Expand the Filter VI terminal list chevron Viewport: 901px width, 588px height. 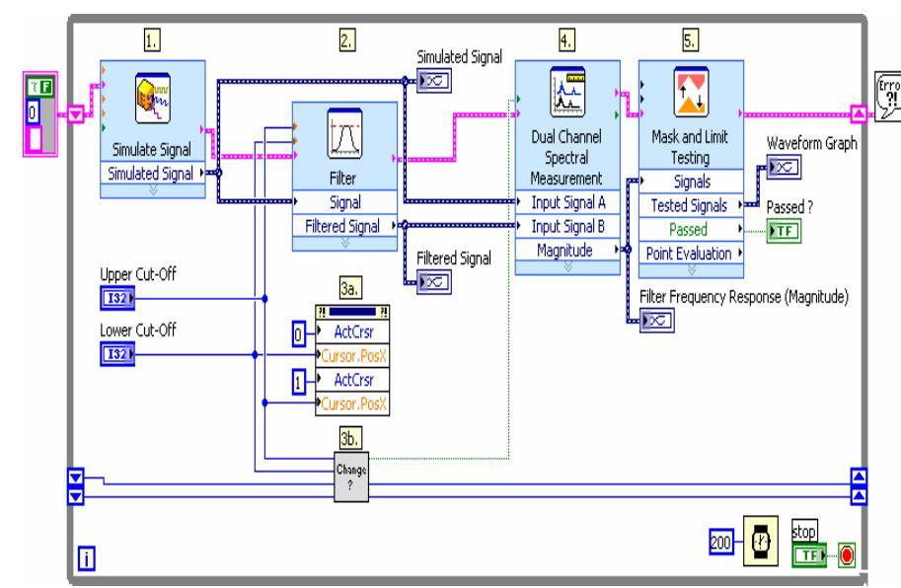click(344, 244)
